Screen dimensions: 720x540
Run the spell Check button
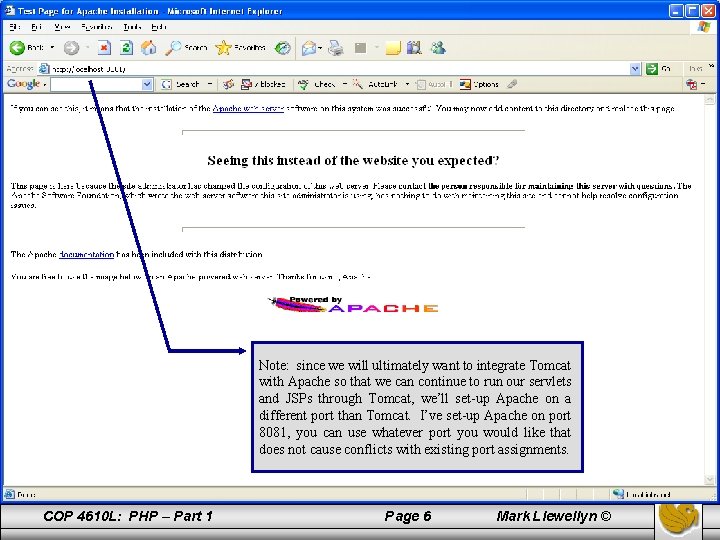point(317,84)
